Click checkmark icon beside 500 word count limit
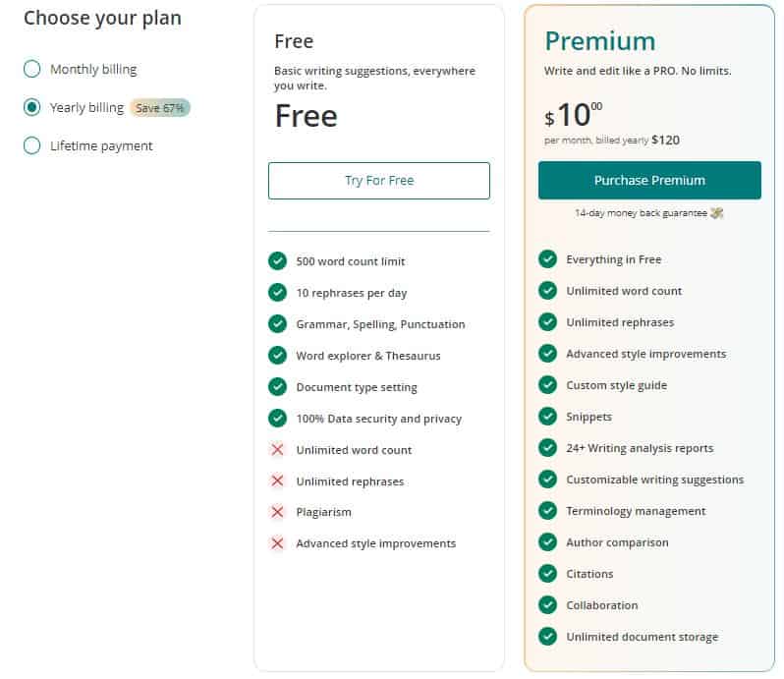Image resolution: width=784 pixels, height=679 pixels. point(277,261)
